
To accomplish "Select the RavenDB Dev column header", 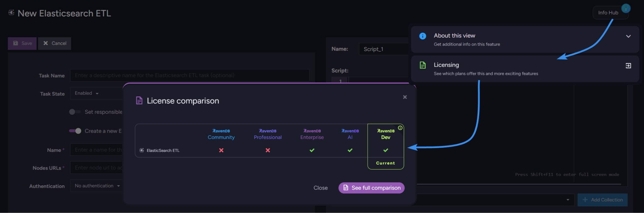I will coord(386,134).
